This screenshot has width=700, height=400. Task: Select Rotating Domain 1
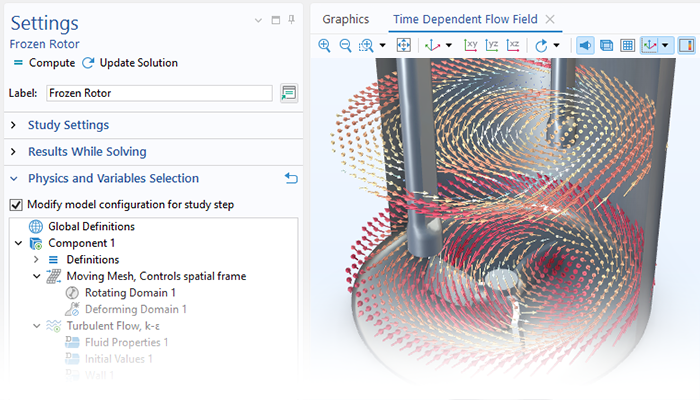coord(130,293)
